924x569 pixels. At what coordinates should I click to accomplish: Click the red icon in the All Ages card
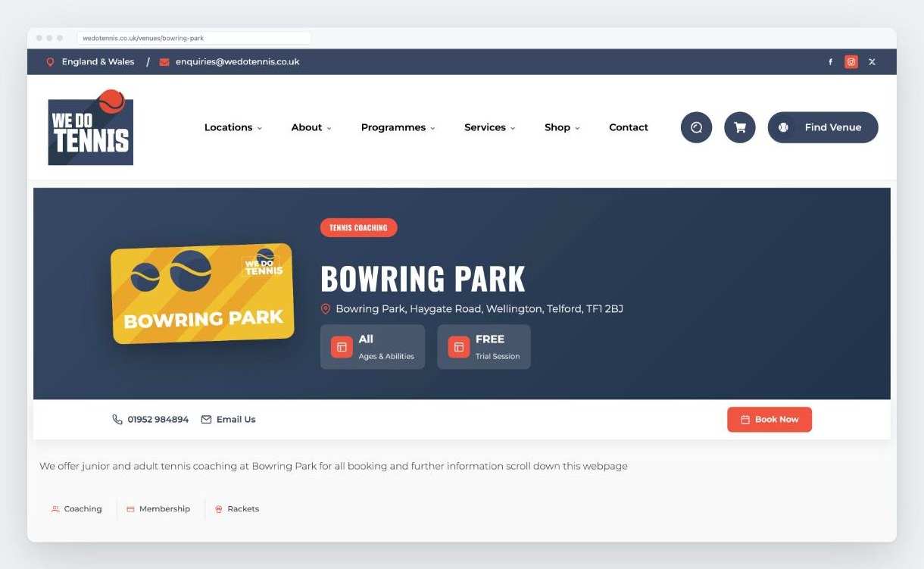[342, 347]
